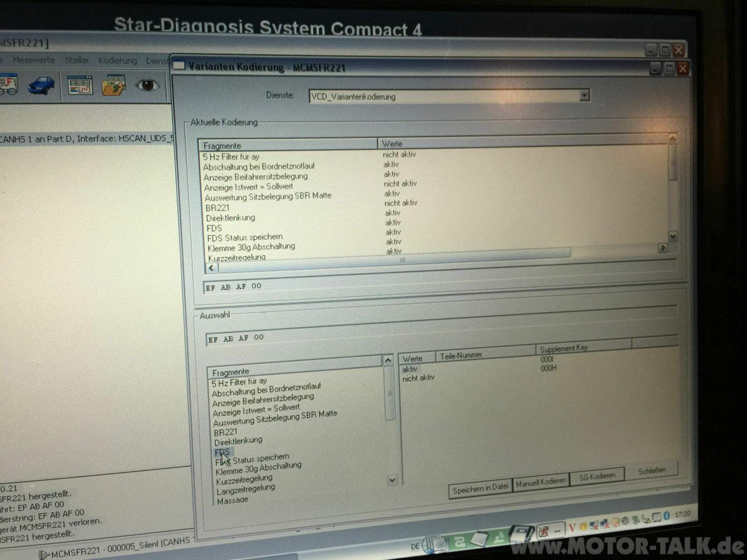Click 'Direktlenkung' row in Aktuelle Kodierung table
Image resolution: width=747 pixels, height=560 pixels.
231,218
